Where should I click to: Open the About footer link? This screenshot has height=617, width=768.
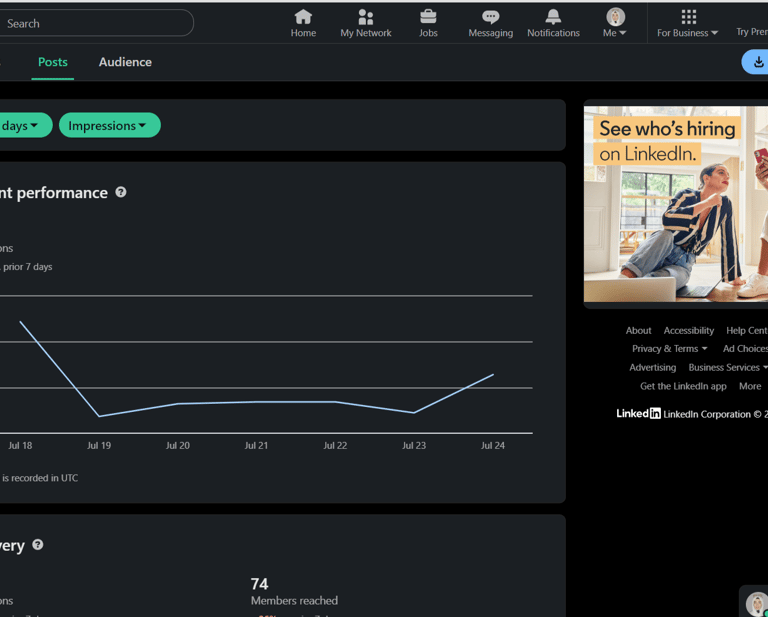638,331
